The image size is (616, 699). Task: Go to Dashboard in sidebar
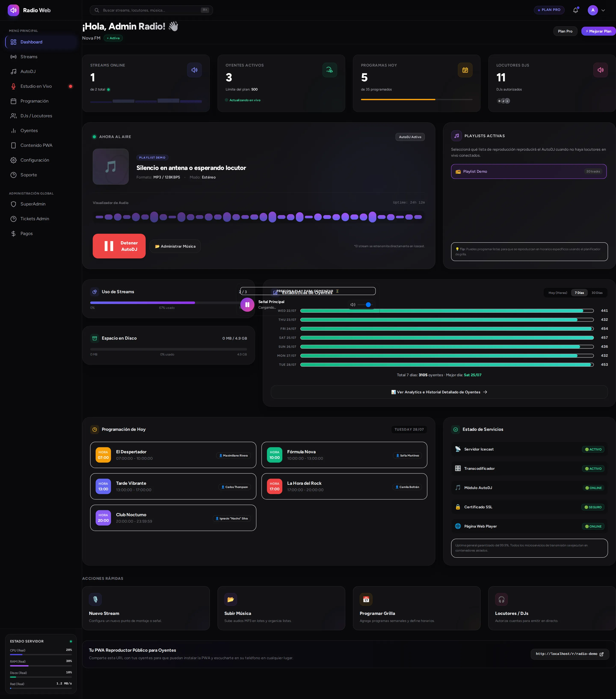coord(41,42)
